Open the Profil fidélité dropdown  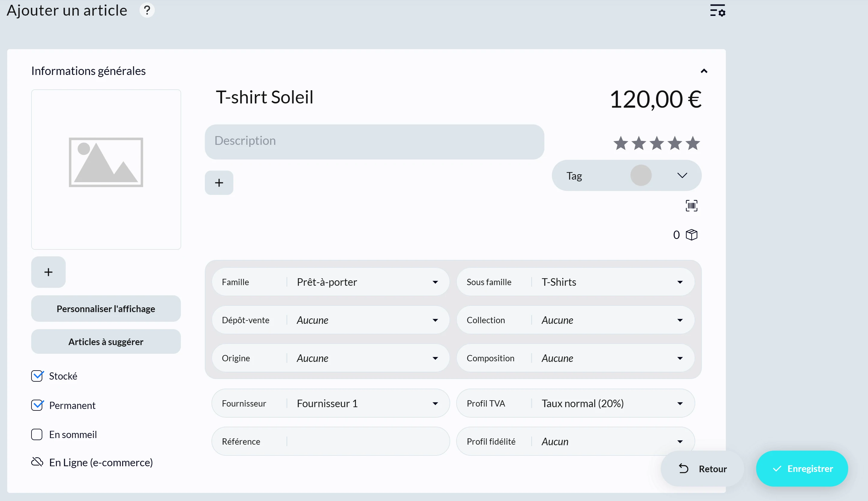[x=575, y=441]
